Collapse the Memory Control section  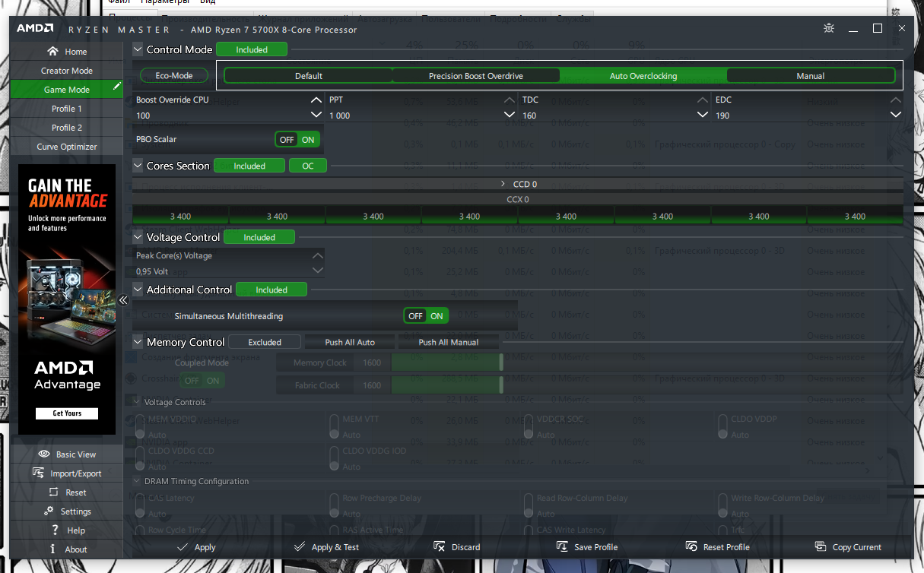point(138,342)
